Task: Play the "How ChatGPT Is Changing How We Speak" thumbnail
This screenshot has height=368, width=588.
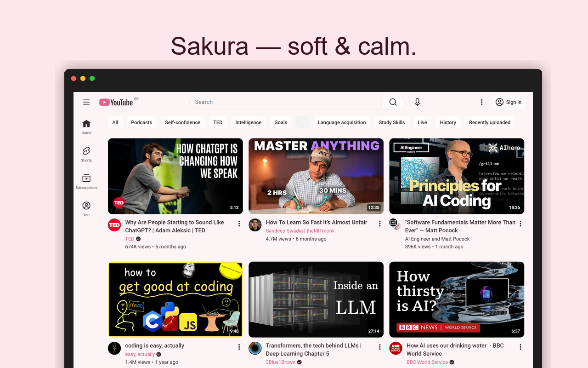Action: [175, 176]
